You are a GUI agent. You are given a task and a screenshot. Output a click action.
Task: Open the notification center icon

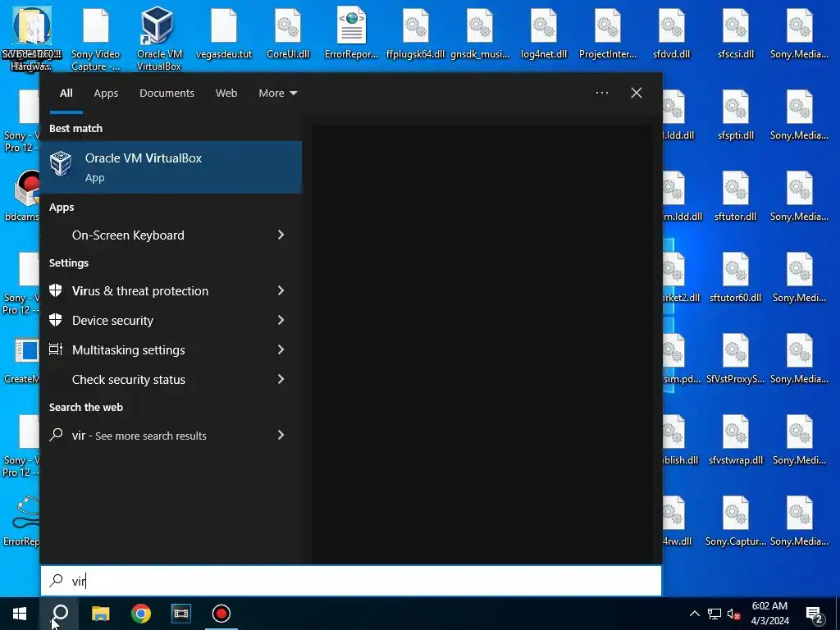[815, 614]
